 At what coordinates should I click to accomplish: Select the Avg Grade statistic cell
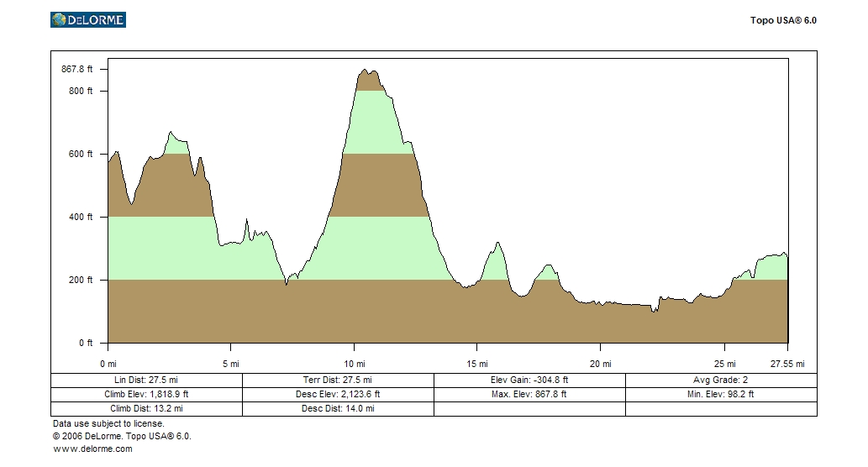pos(721,380)
